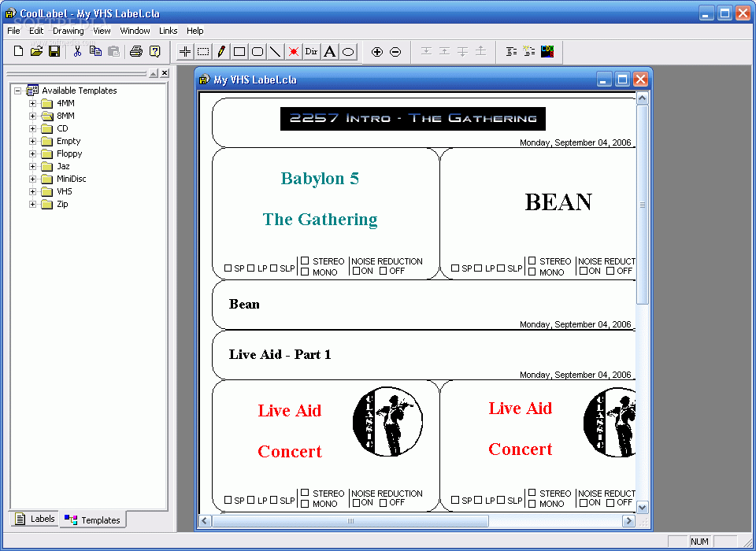
Task: Tick the SP checkbox on BEAN label
Action: point(455,268)
